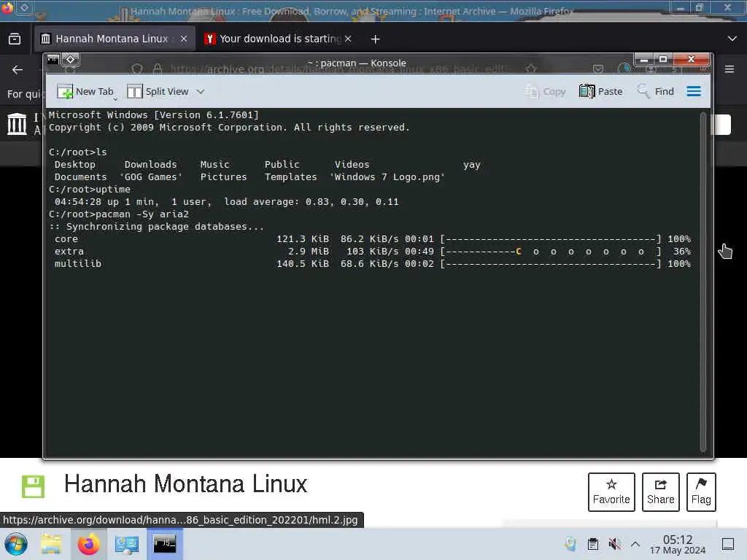The width and height of the screenshot is (747, 560).
Task: Click the uptime output line
Action: coord(226,202)
